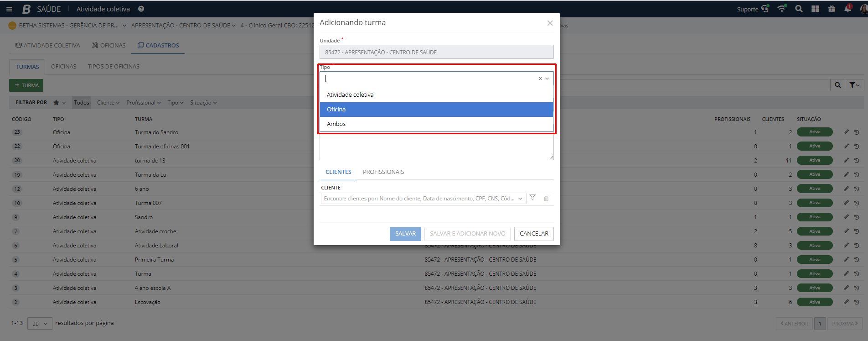Viewport: 868px width, 341px height.
Task: Open CADASTROS top tab
Action: tap(158, 46)
